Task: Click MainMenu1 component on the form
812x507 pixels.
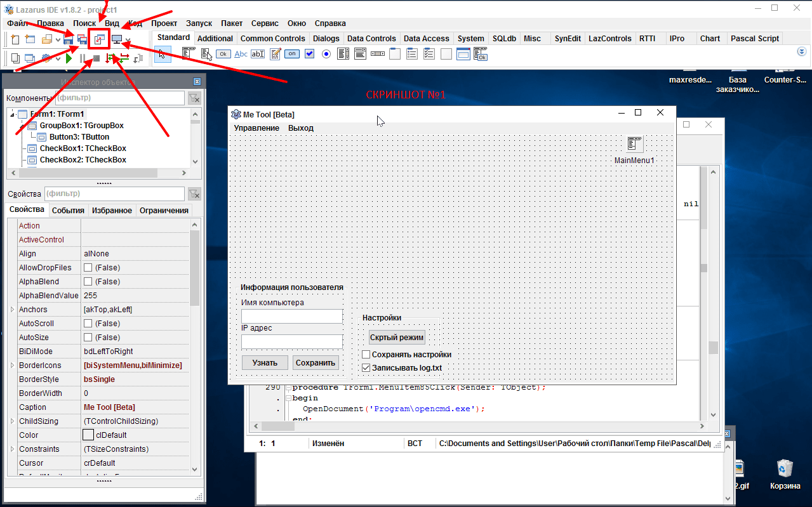Action: (x=634, y=144)
